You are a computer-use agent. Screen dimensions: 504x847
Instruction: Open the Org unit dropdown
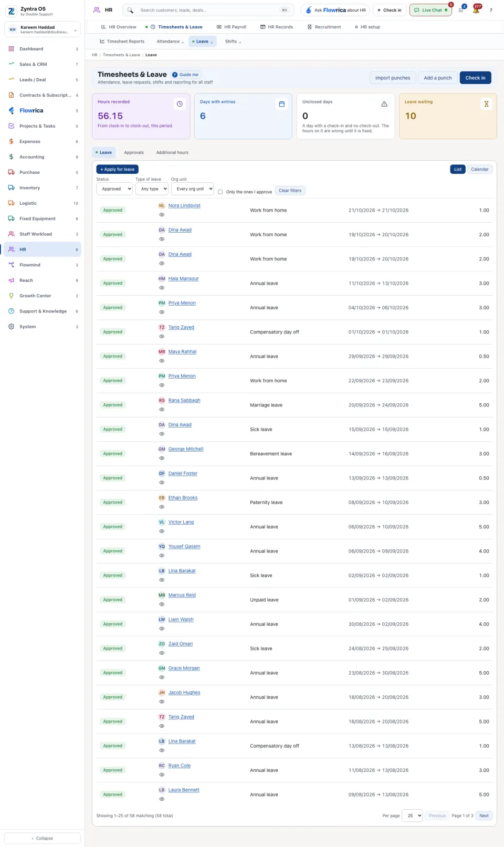(x=192, y=189)
